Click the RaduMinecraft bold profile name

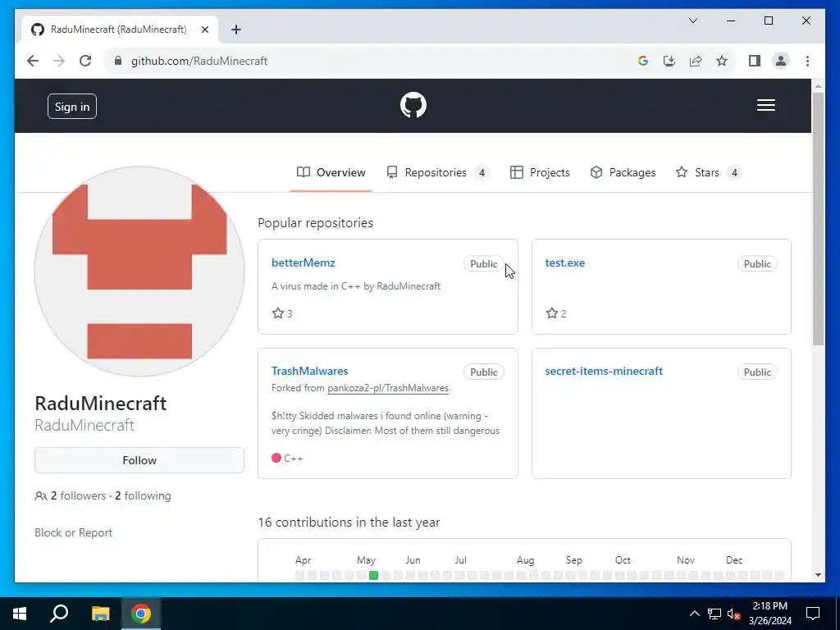101,404
